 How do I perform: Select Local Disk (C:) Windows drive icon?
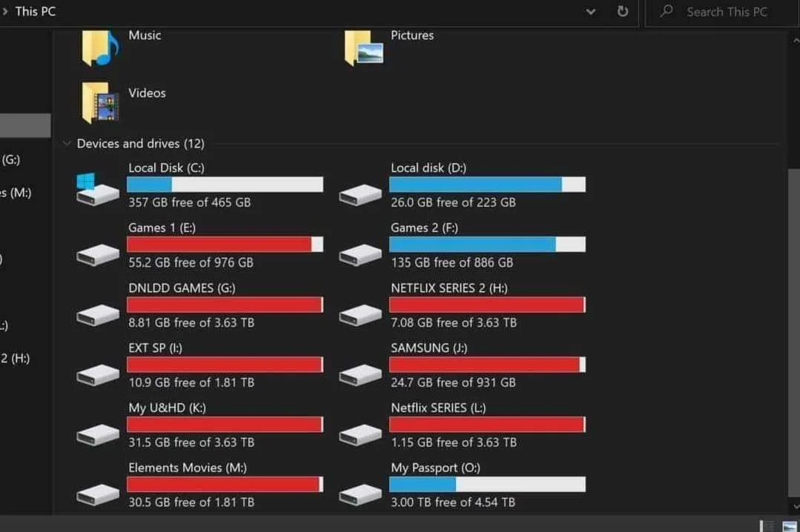[x=97, y=189]
